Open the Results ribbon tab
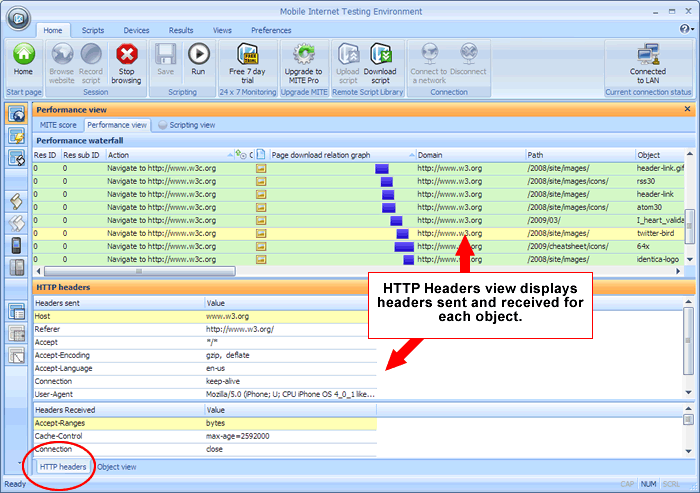The image size is (700, 493). (x=181, y=30)
